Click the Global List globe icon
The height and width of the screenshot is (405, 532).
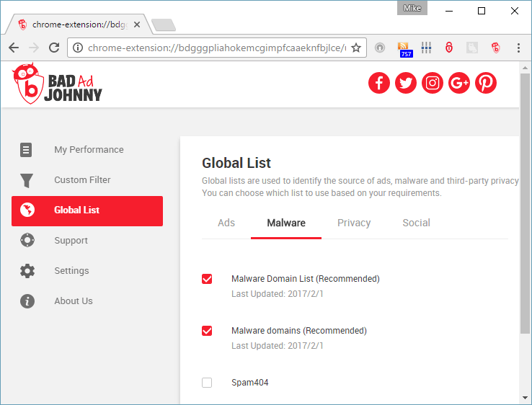pyautogui.click(x=27, y=210)
